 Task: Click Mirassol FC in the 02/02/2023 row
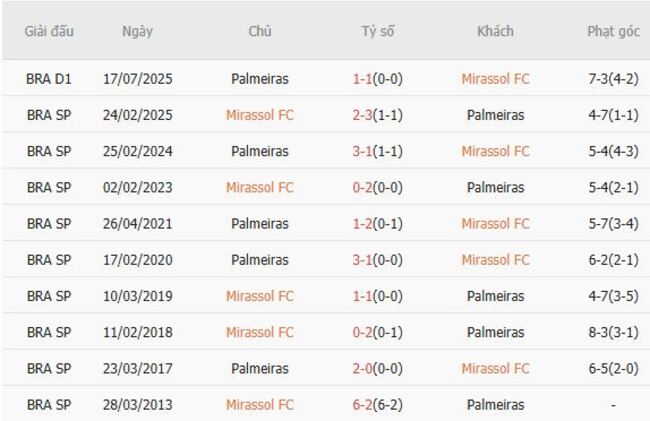click(259, 187)
